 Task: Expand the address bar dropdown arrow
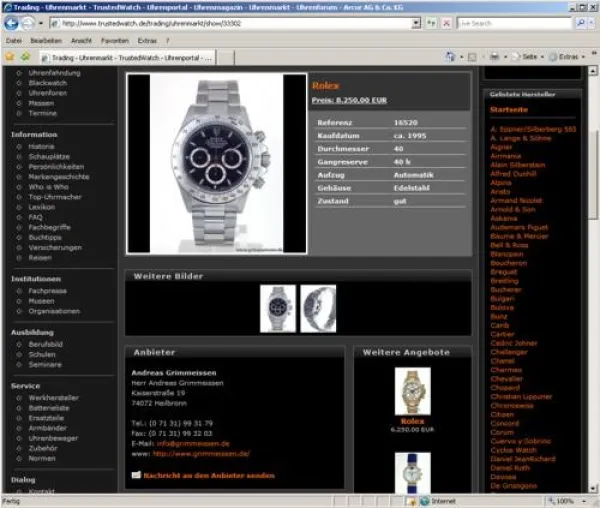417,23
